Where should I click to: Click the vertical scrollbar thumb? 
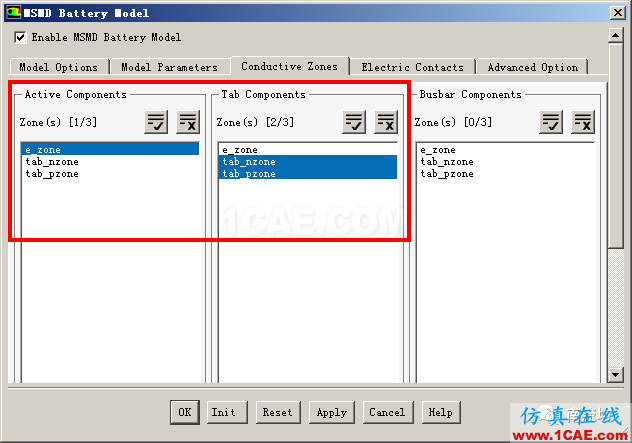pyautogui.click(x=615, y=146)
